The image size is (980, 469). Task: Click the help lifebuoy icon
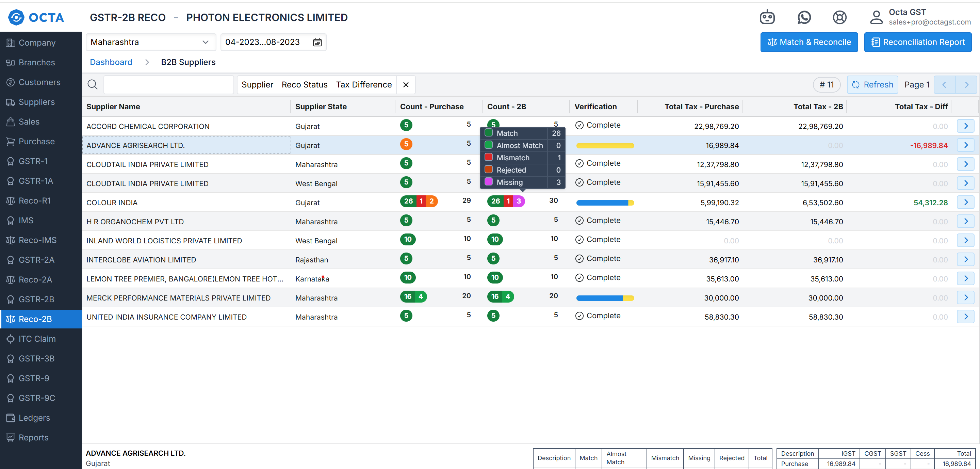pyautogui.click(x=839, y=17)
